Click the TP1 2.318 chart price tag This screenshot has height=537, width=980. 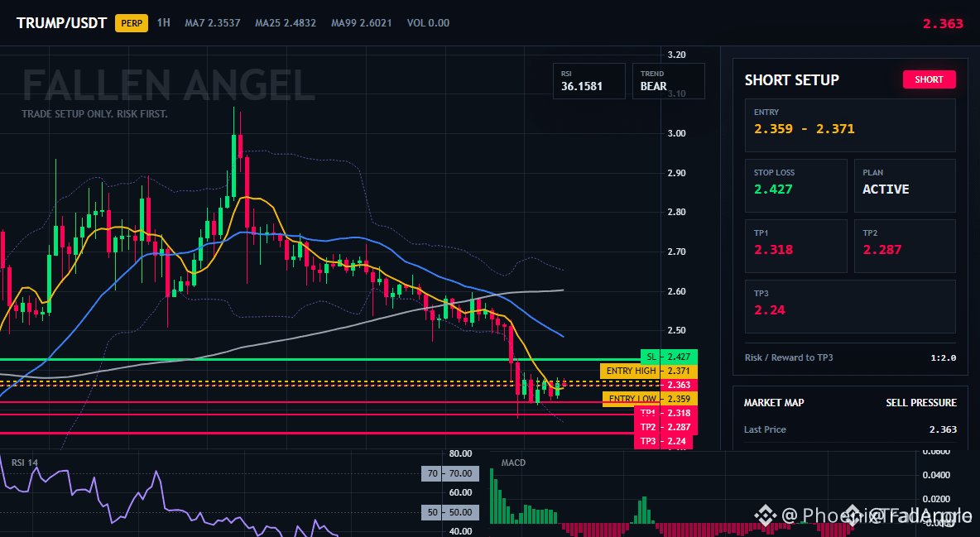pyautogui.click(x=665, y=413)
